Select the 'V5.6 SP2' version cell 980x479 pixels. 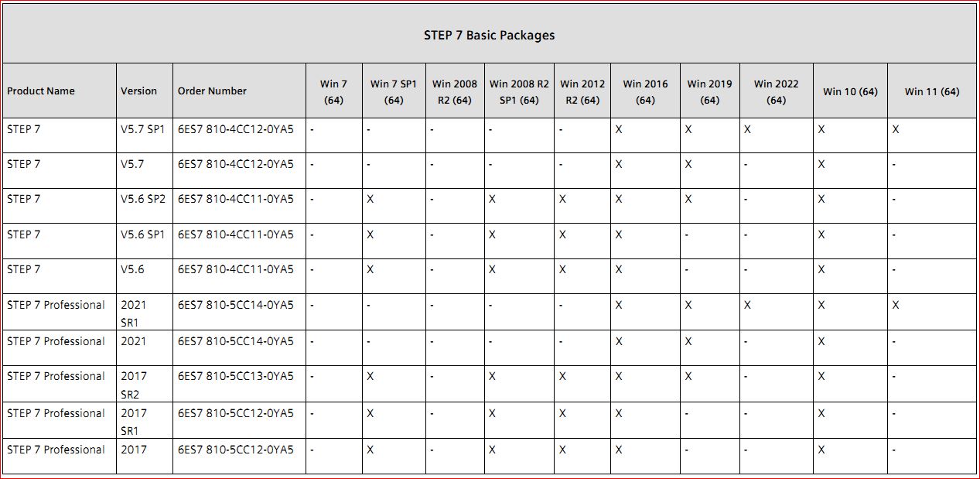click(x=142, y=199)
